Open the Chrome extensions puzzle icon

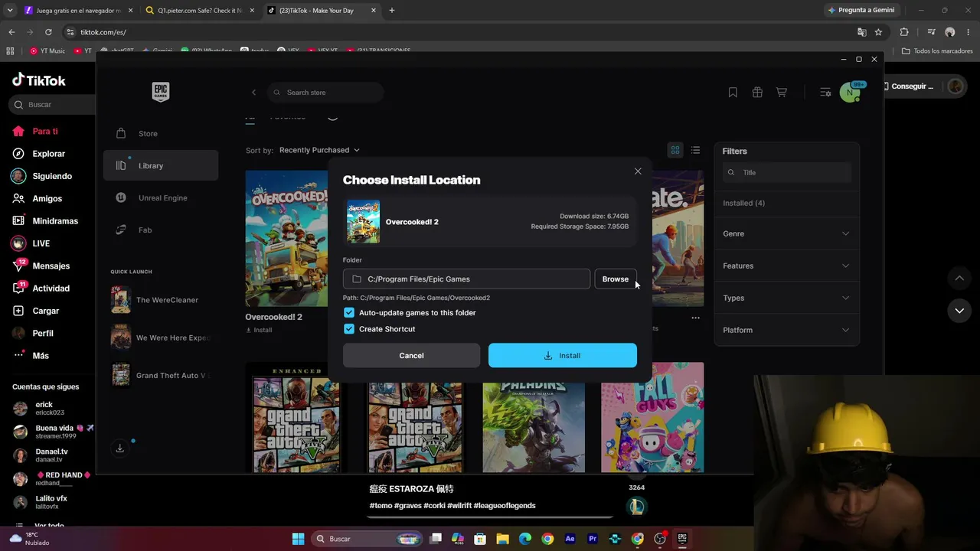point(904,32)
